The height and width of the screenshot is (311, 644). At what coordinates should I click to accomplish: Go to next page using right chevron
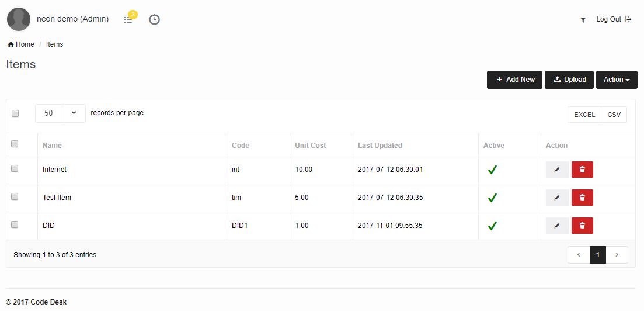coord(617,255)
